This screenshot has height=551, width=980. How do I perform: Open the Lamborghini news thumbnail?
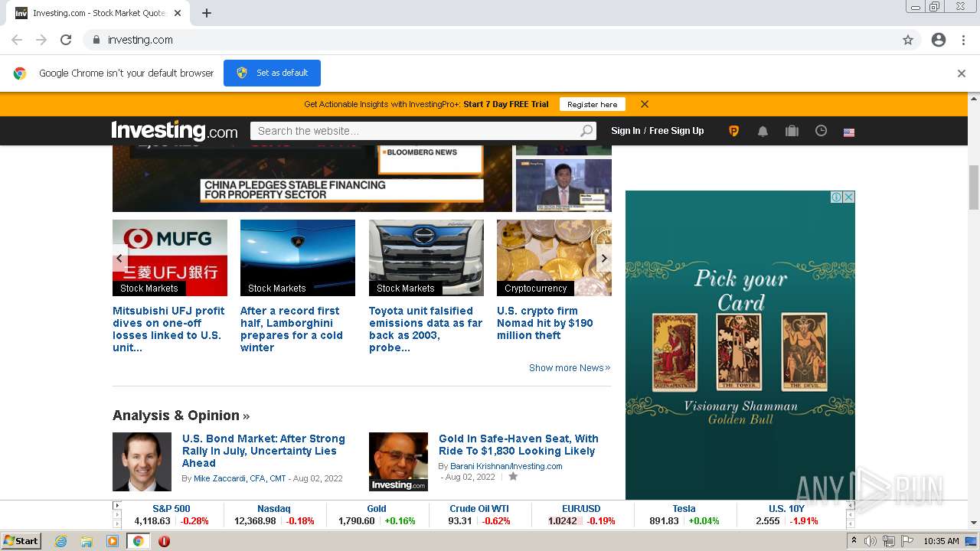(x=298, y=258)
